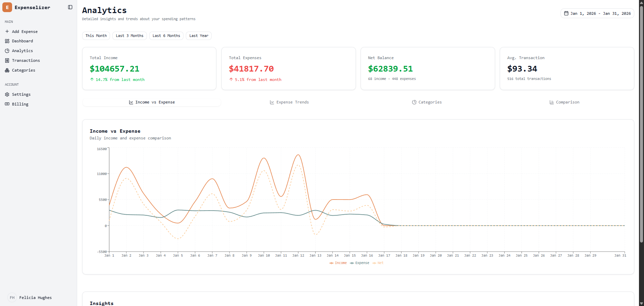
Task: Open Categories via its sidebar icon
Action: click(7, 70)
